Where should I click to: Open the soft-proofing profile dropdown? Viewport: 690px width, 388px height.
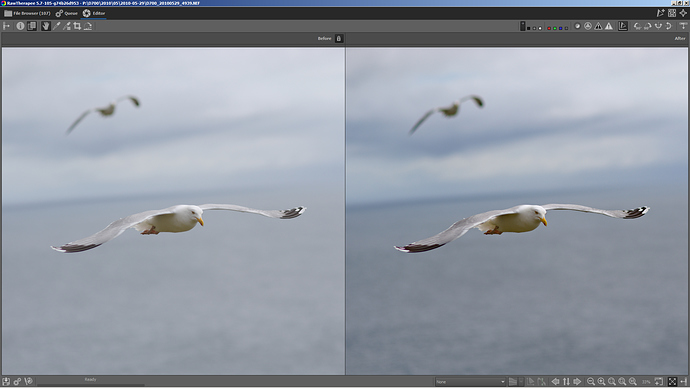click(x=470, y=382)
